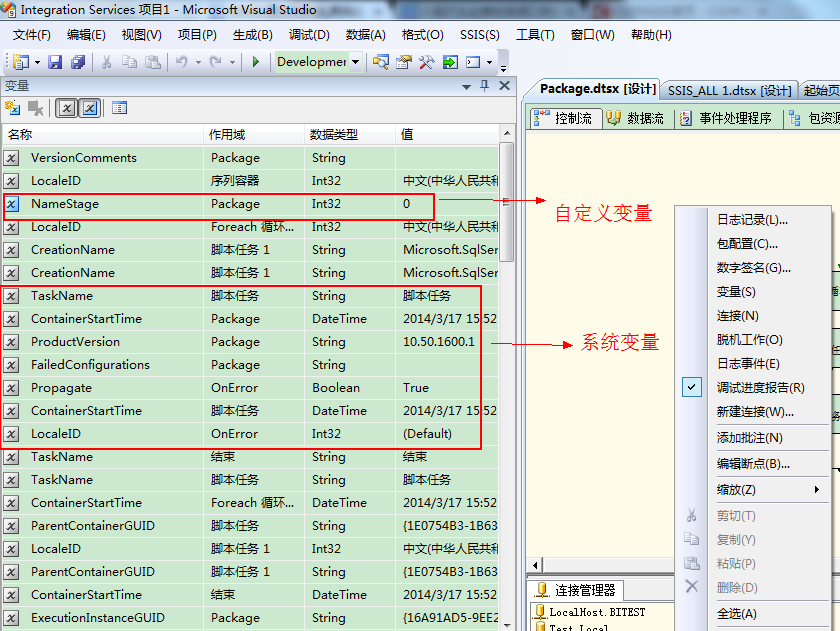Sort variables by 名称 column header

pos(103,134)
